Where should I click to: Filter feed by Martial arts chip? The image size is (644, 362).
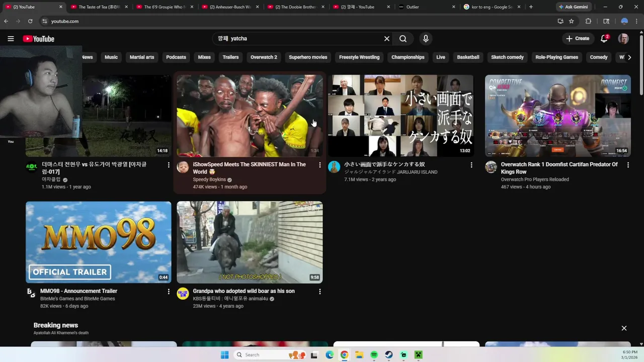point(142,57)
